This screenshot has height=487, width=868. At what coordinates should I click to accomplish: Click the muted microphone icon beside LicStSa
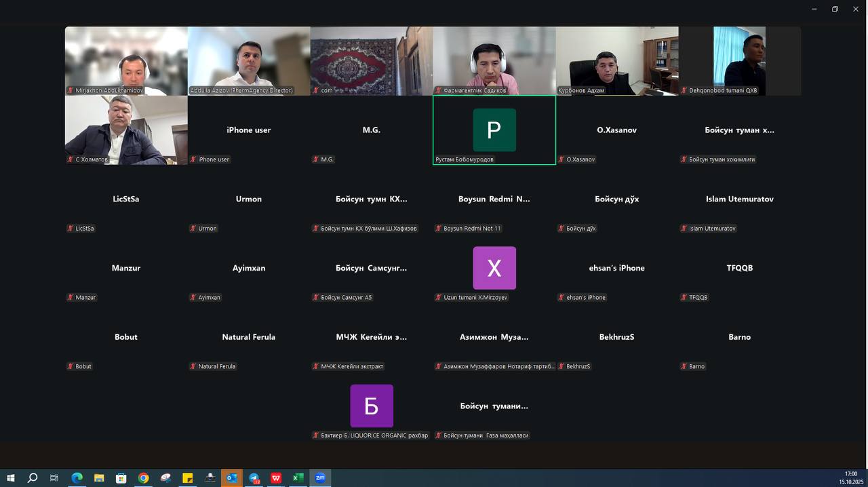click(x=70, y=228)
